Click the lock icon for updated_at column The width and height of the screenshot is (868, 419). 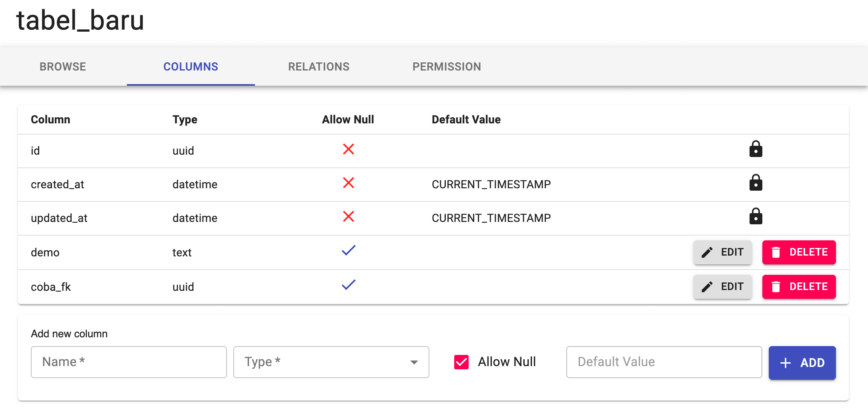click(x=756, y=216)
